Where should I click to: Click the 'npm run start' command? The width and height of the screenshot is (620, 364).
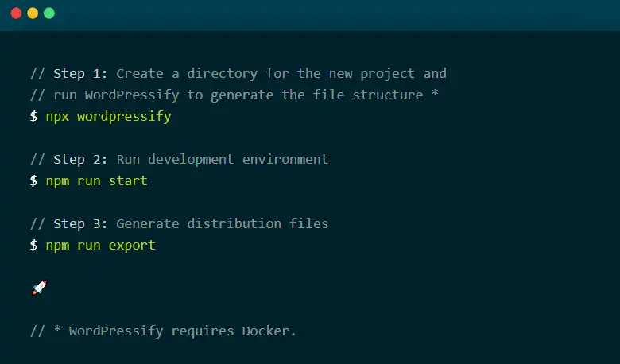pos(96,181)
